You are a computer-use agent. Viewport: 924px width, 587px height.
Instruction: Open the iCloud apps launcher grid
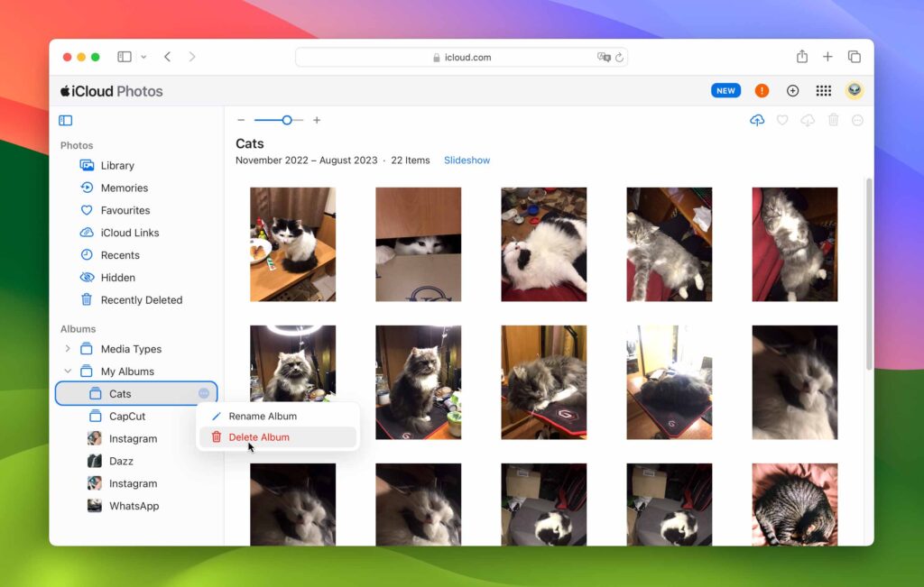[x=823, y=90]
